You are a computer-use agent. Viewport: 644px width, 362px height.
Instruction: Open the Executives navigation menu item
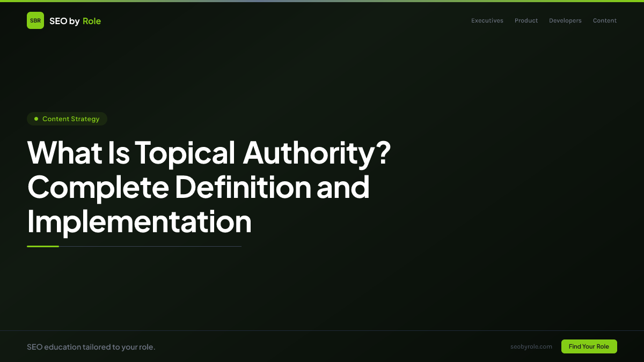[x=487, y=20]
